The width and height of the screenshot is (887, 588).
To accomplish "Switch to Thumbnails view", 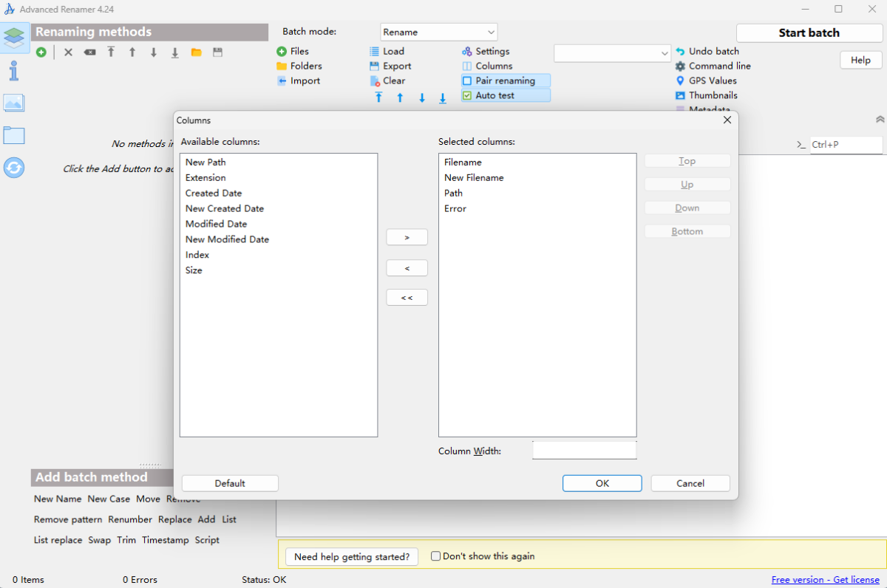I will 707,95.
